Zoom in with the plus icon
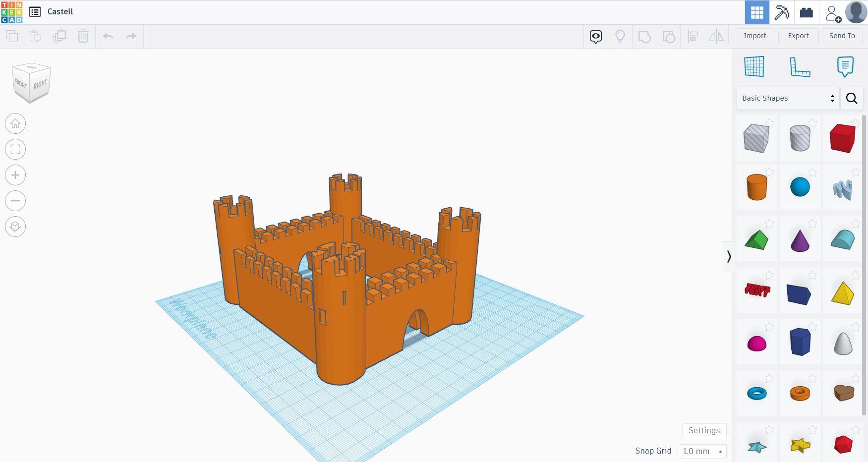868x462 pixels. point(15,175)
